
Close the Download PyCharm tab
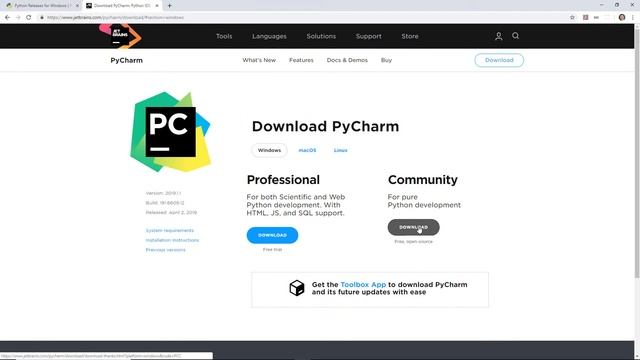(157, 6)
